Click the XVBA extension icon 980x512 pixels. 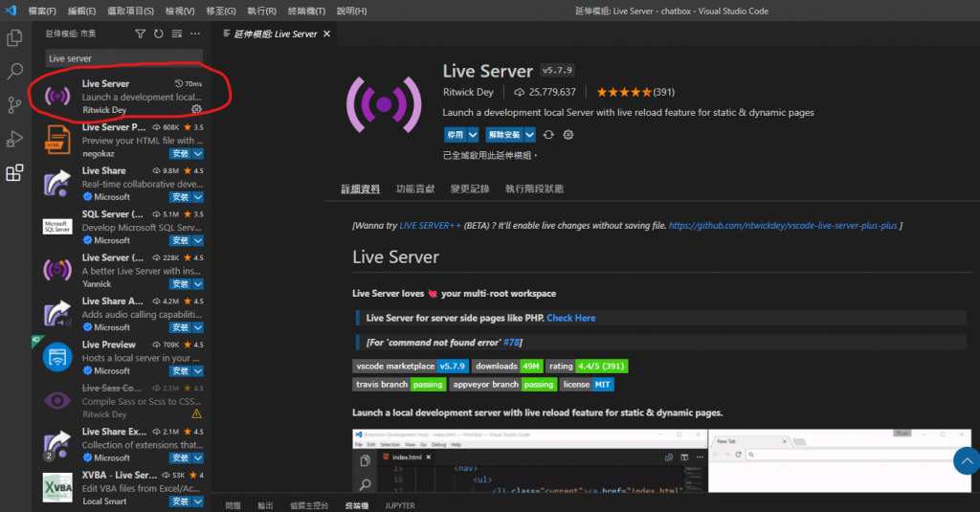tap(57, 488)
